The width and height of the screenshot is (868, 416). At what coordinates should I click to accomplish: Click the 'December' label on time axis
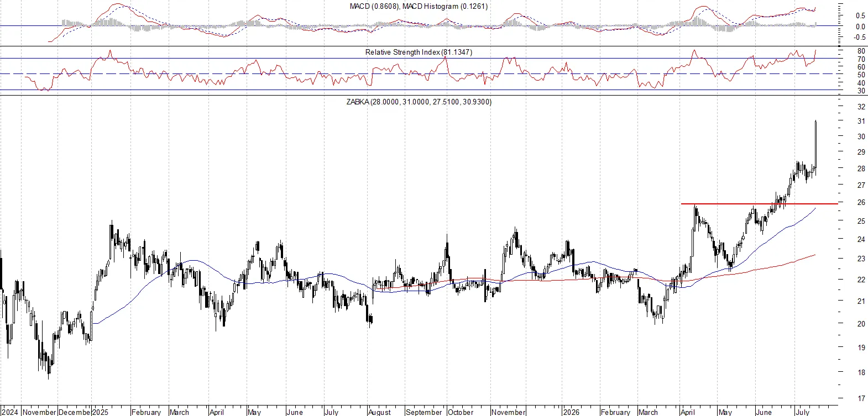click(75, 412)
